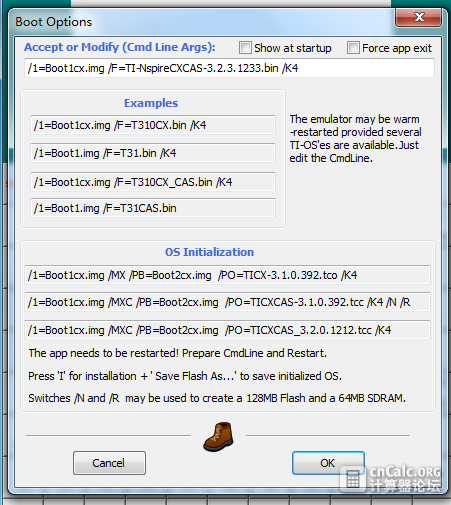
Task: Select the T310CX.bin example line
Action: 153,125
